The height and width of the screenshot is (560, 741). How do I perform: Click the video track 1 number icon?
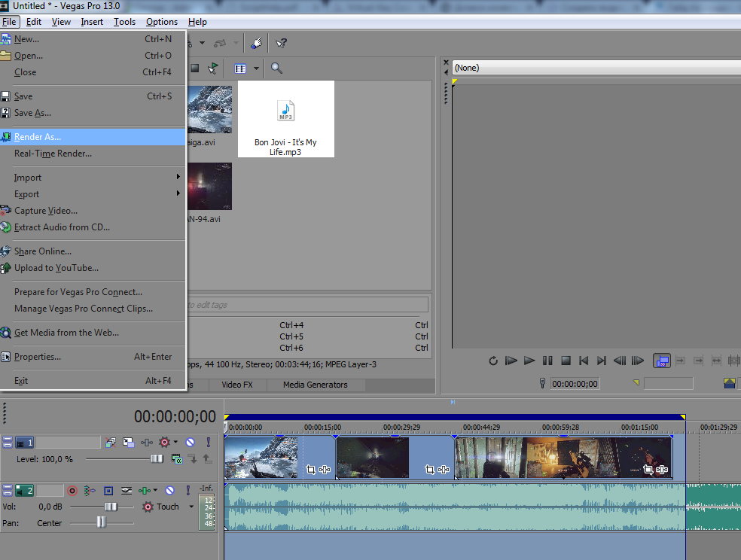[24, 443]
